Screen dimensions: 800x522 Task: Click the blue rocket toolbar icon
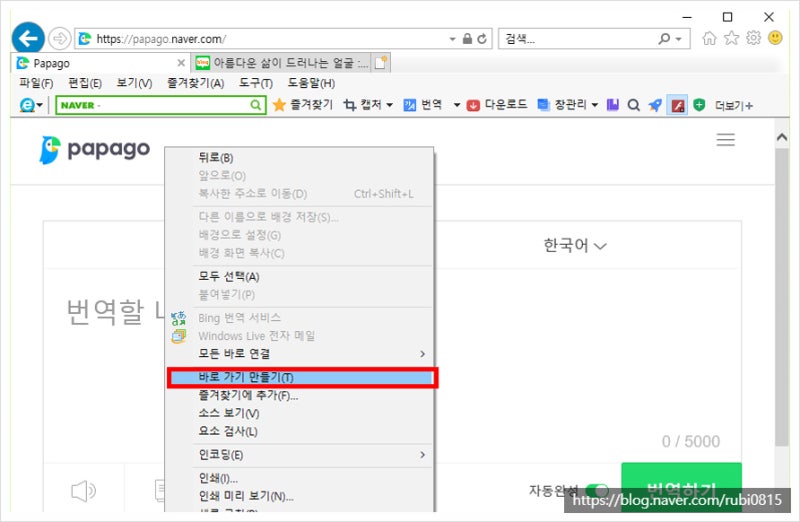point(655,105)
